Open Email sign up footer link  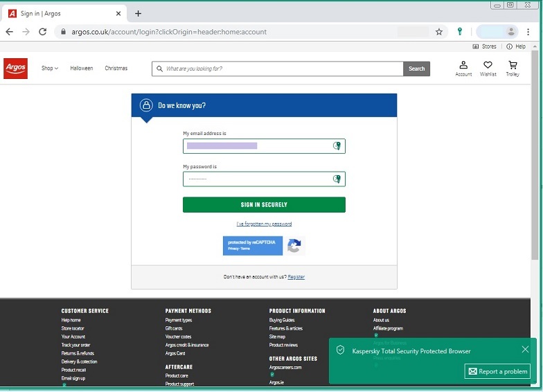click(73, 378)
